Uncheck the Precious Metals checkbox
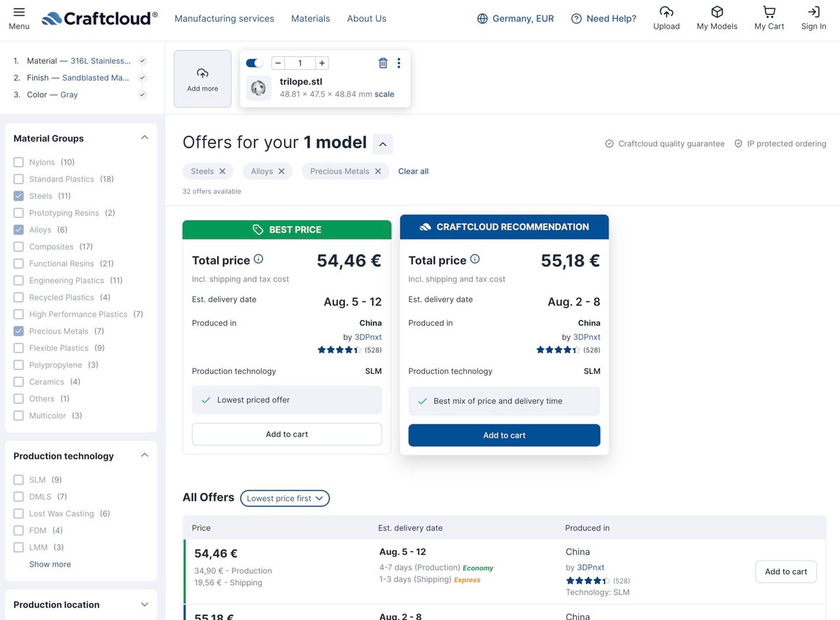The height and width of the screenshot is (620, 840). click(x=19, y=331)
